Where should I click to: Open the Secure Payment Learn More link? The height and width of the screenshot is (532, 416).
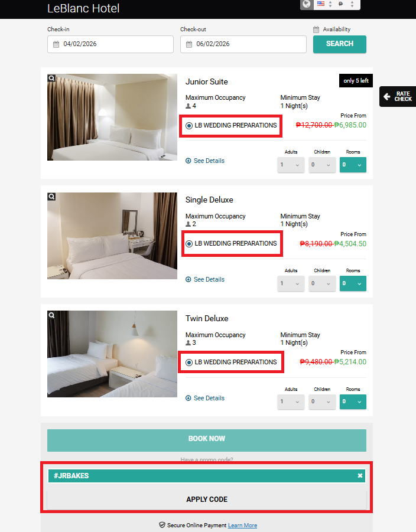coord(242,526)
